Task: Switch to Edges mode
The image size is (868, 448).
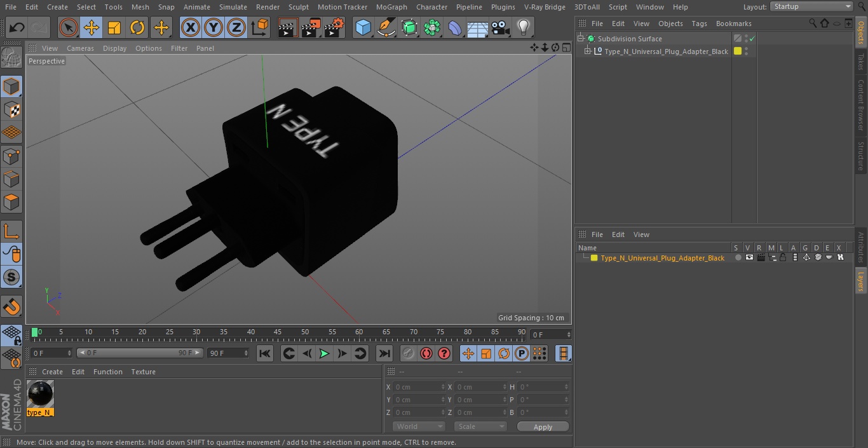Action: click(x=11, y=179)
